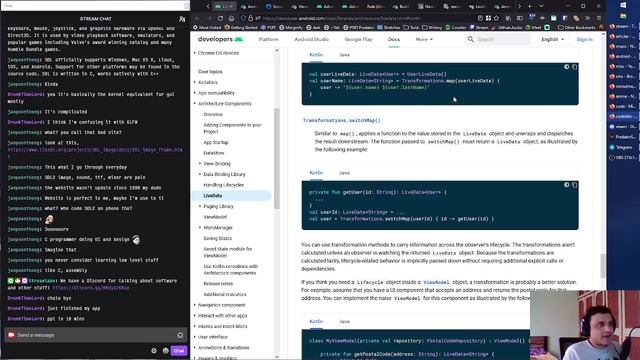Open chat settings gear icon
Screen dimensions: 640x360
[x=154, y=351]
